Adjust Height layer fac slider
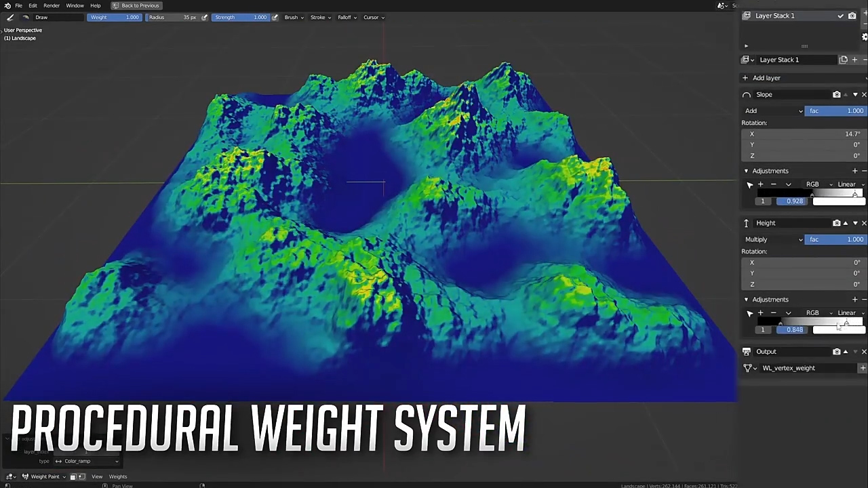Screen dimensions: 868x488 [835, 239]
